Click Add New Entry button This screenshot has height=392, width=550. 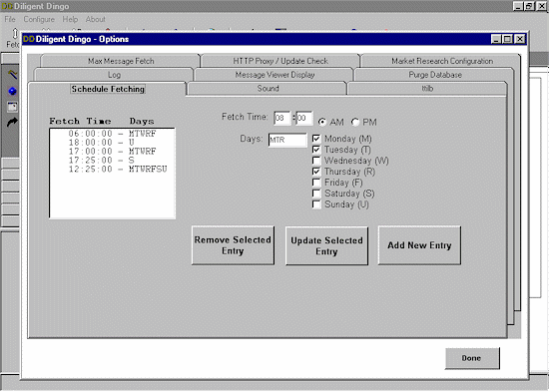419,245
